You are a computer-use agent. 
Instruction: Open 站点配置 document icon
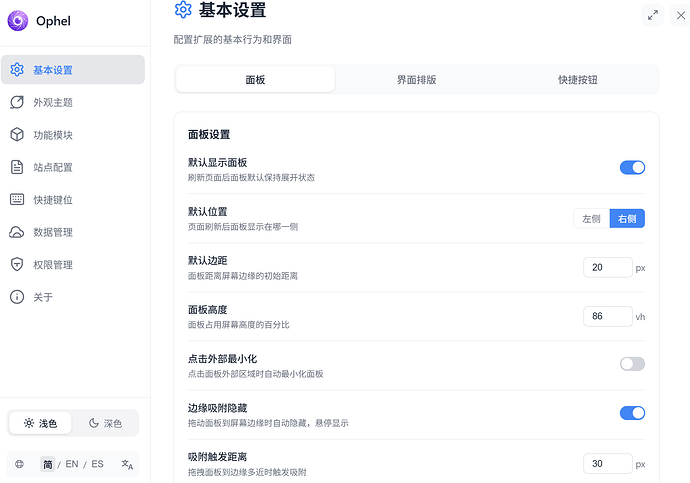coord(17,167)
